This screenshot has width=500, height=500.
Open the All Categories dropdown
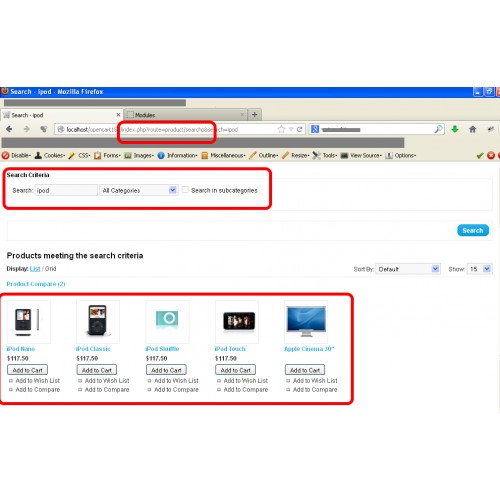[139, 190]
